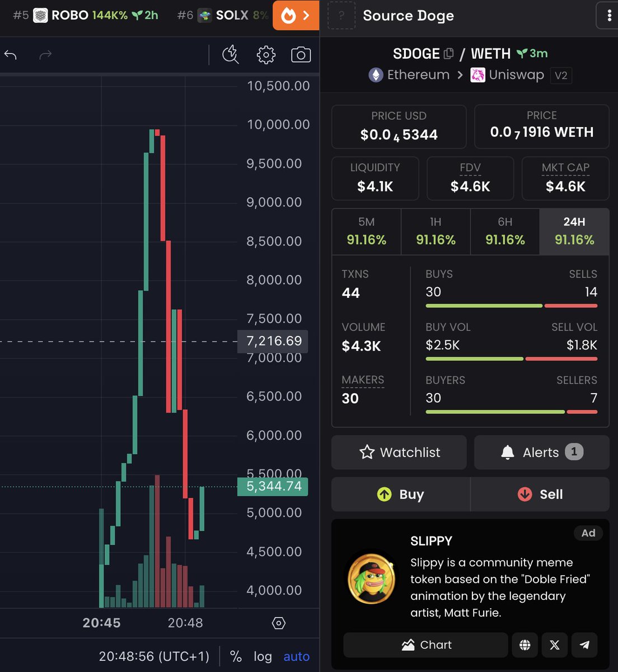Select the 6H timeframe tab
The width and height of the screenshot is (618, 672).
pyautogui.click(x=505, y=231)
